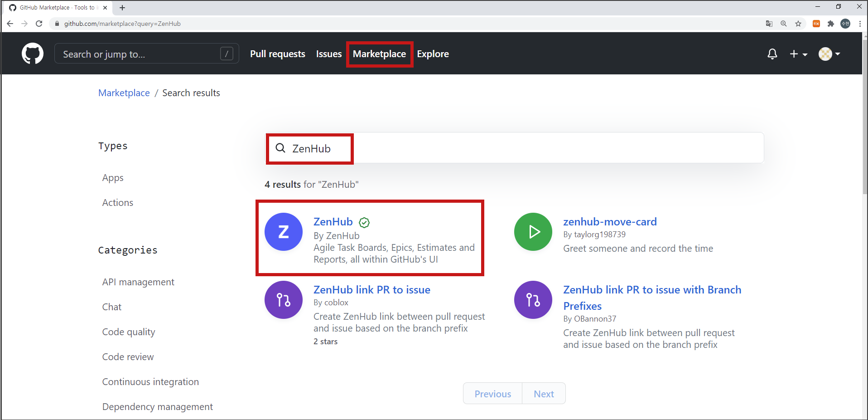Viewport: 868px width, 420px height.
Task: Click the zenhub-move-card play icon
Action: 533,232
